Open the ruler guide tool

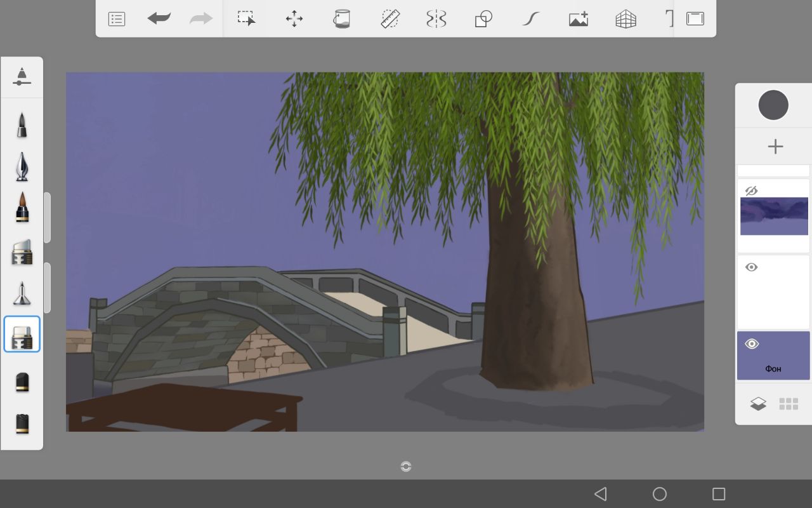click(390, 19)
